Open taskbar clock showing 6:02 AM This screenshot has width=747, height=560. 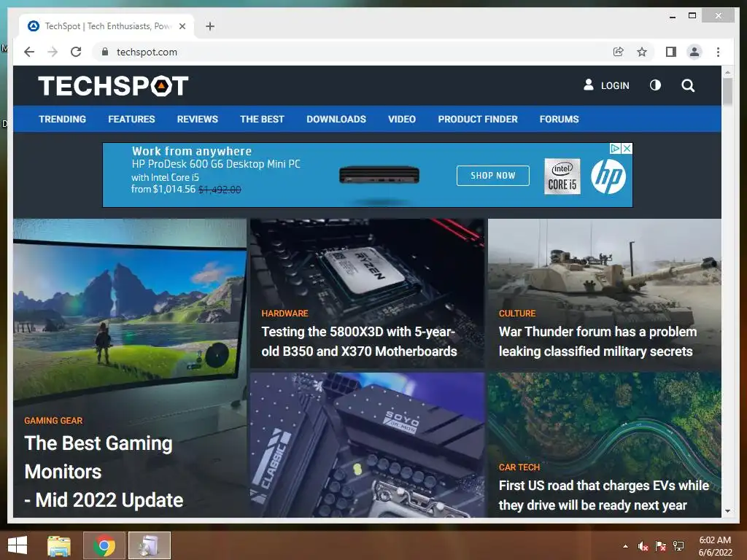[x=715, y=546]
